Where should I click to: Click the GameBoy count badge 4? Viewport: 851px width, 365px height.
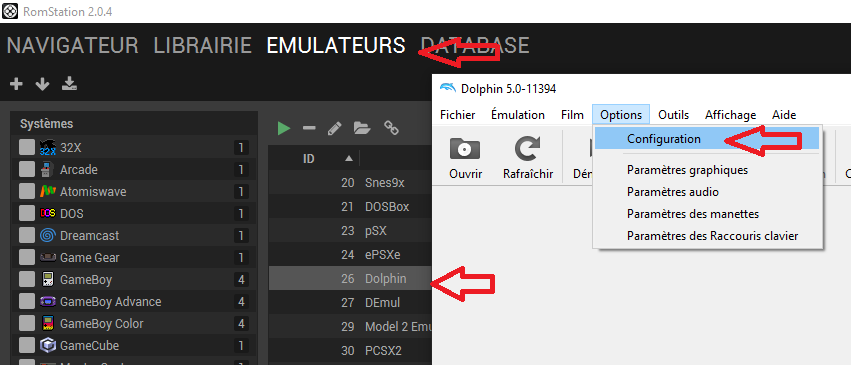pyautogui.click(x=242, y=280)
